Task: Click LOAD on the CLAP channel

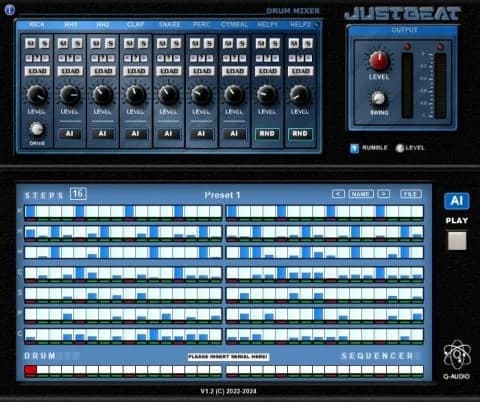Action: pos(136,71)
